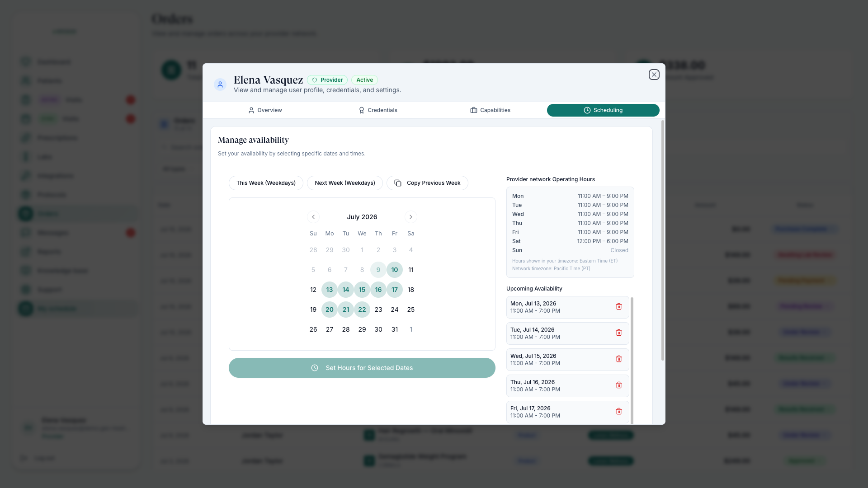Select July 11 in the calendar
Image resolution: width=868 pixels, height=488 pixels.
pyautogui.click(x=411, y=270)
